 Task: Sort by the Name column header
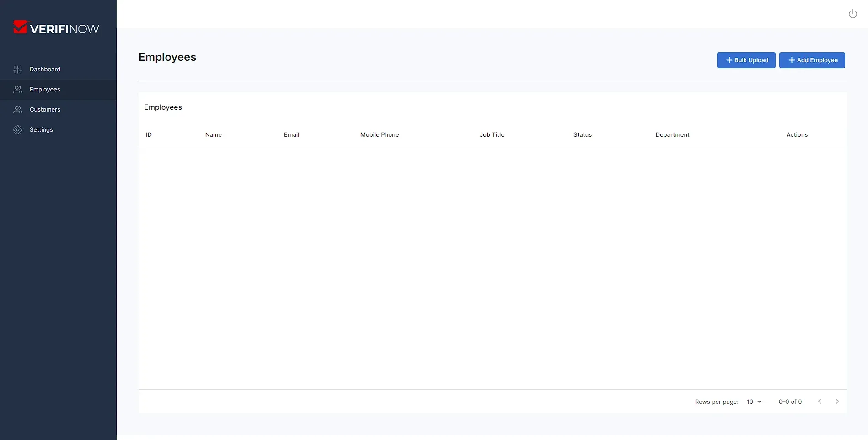pyautogui.click(x=213, y=134)
